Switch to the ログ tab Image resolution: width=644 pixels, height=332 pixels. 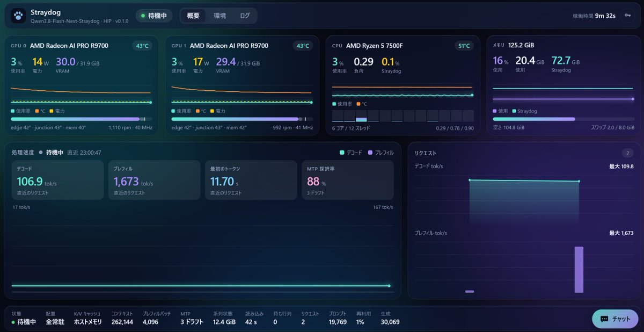(245, 16)
